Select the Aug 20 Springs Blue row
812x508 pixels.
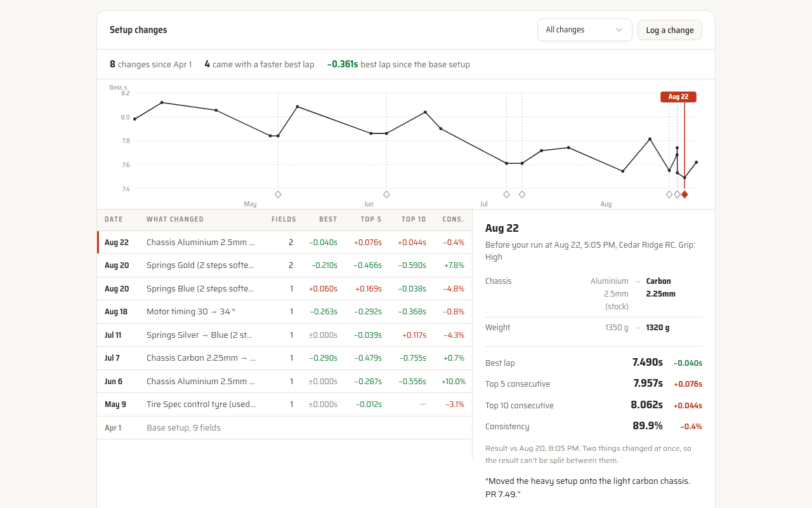[x=285, y=289]
